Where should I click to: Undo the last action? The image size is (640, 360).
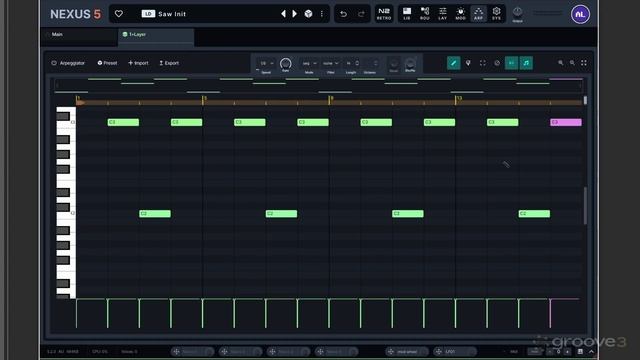(x=344, y=14)
